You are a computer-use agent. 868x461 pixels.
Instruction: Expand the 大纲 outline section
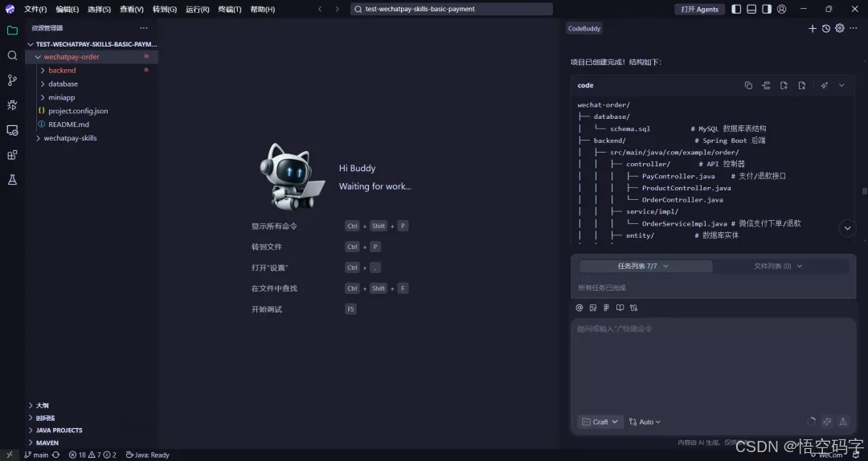coord(92,405)
